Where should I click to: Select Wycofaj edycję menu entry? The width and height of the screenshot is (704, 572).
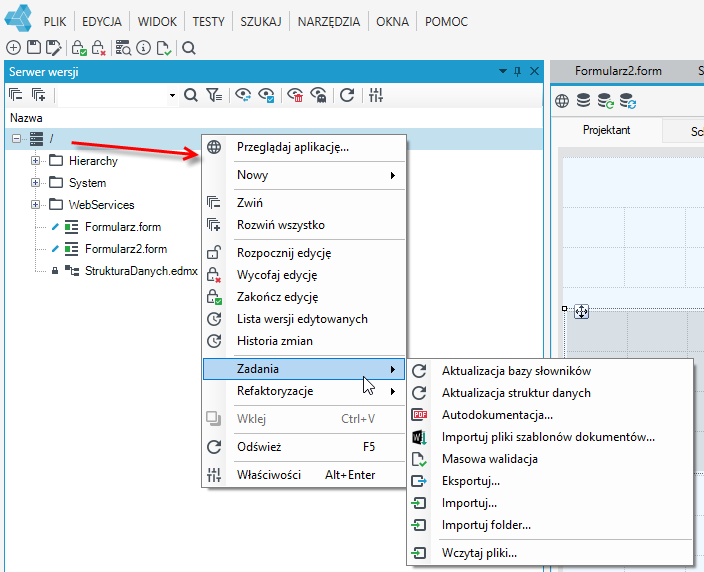(304, 275)
